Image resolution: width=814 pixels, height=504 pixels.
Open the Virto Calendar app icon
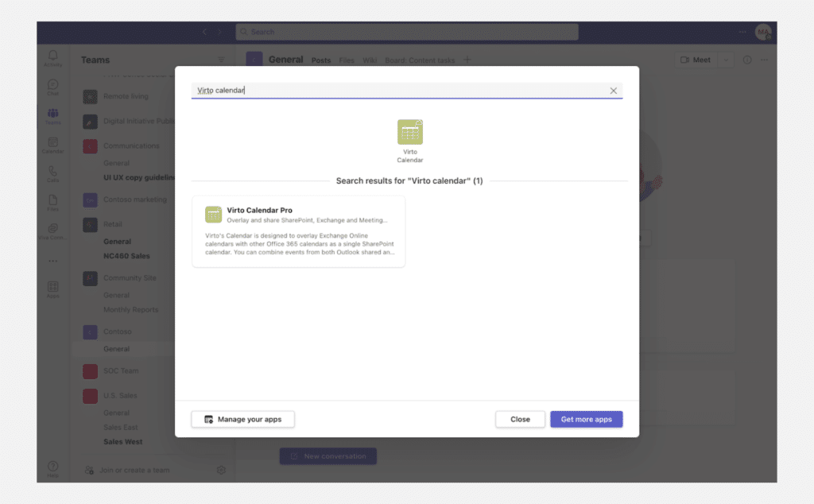(x=410, y=132)
